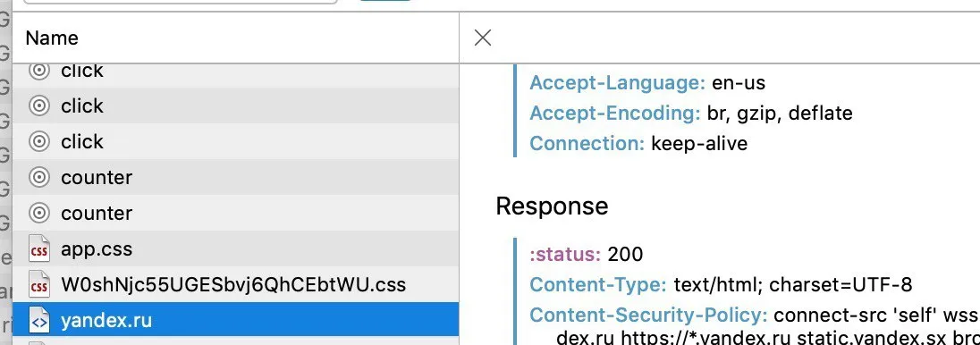
Task: Select the app.css resource row
Action: [236, 249]
